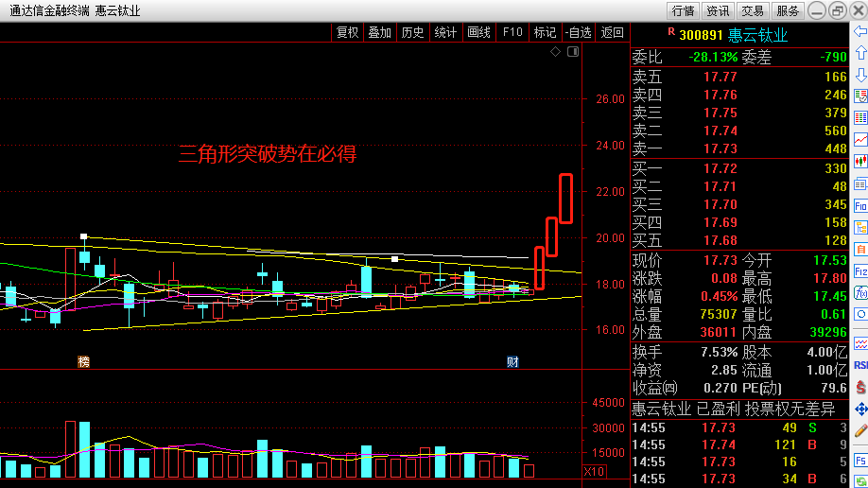Click stock name 惠云钛业 in quote header
Screen dimensions: 868x488
pos(757,35)
